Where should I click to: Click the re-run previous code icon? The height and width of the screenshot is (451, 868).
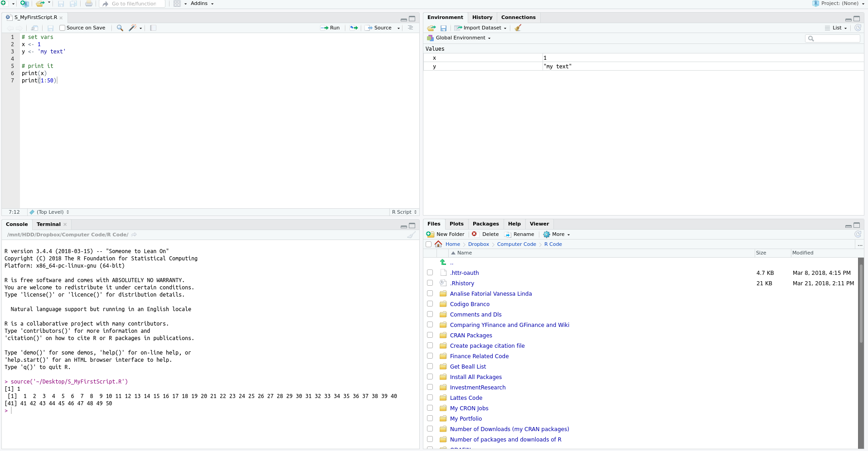354,28
